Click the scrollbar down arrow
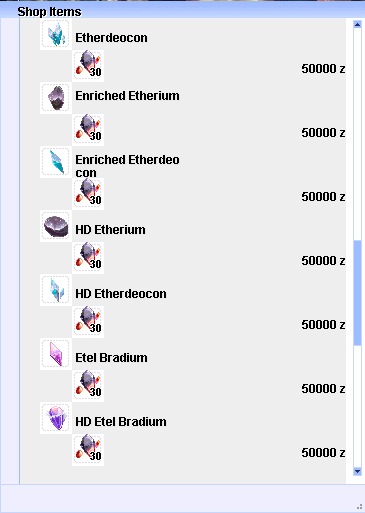The image size is (365, 513). click(357, 471)
